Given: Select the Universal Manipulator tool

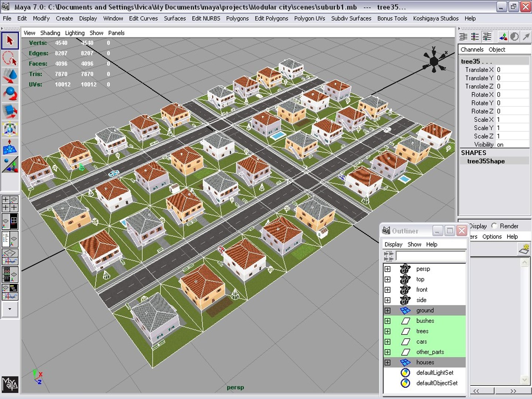Looking at the screenshot, I should pos(10,129).
